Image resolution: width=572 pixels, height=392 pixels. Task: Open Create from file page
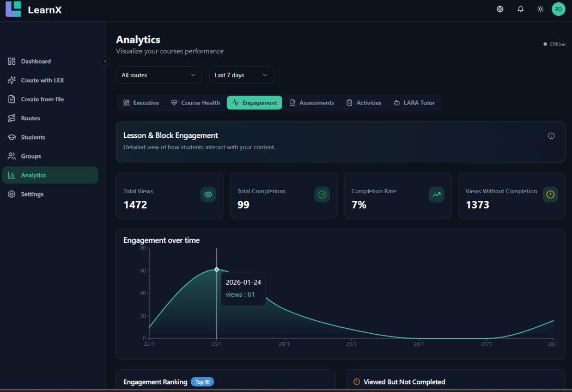pos(50,99)
